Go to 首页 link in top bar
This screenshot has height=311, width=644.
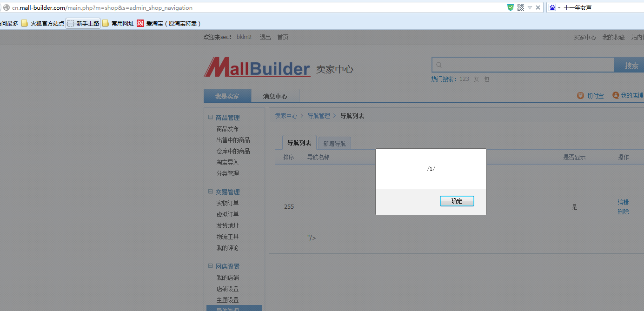(x=283, y=37)
